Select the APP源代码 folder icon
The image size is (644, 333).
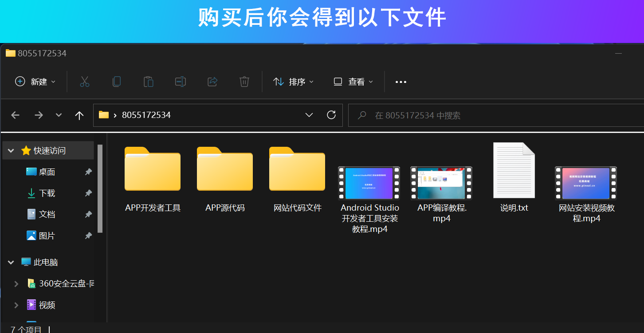click(225, 168)
